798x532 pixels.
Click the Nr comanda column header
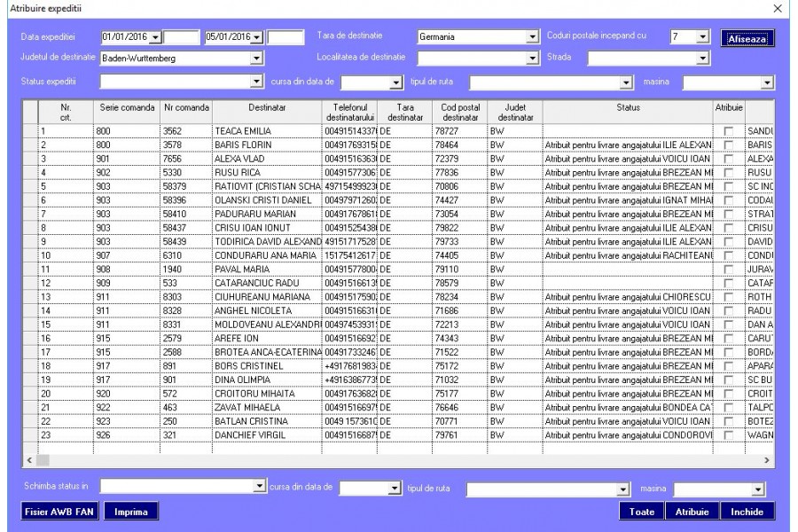186,112
